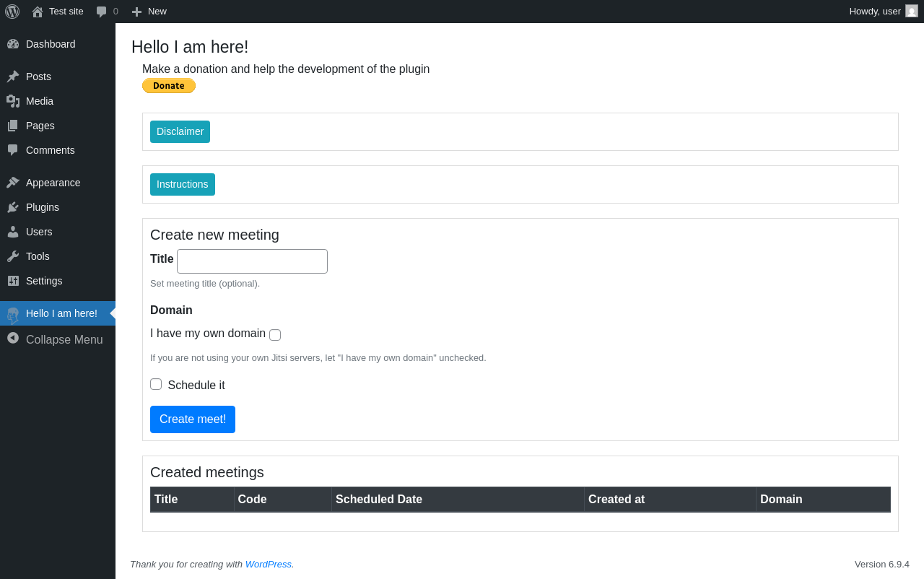Expand the Disclaimer section

pyautogui.click(x=180, y=131)
